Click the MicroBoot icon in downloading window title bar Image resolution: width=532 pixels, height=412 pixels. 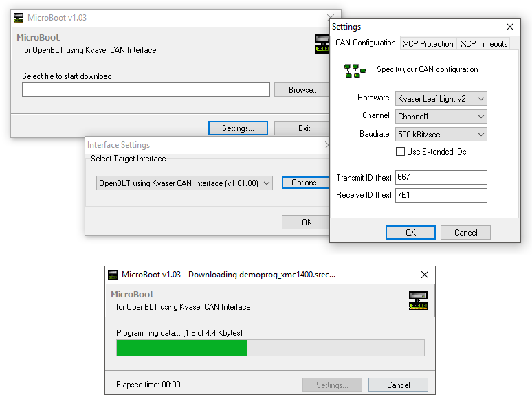[113, 275]
